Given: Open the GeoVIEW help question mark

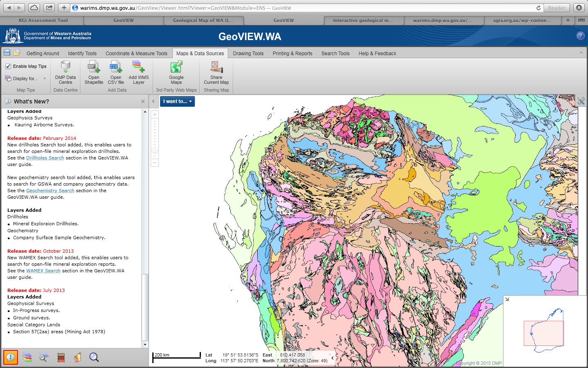Looking at the screenshot, I should (x=580, y=36).
